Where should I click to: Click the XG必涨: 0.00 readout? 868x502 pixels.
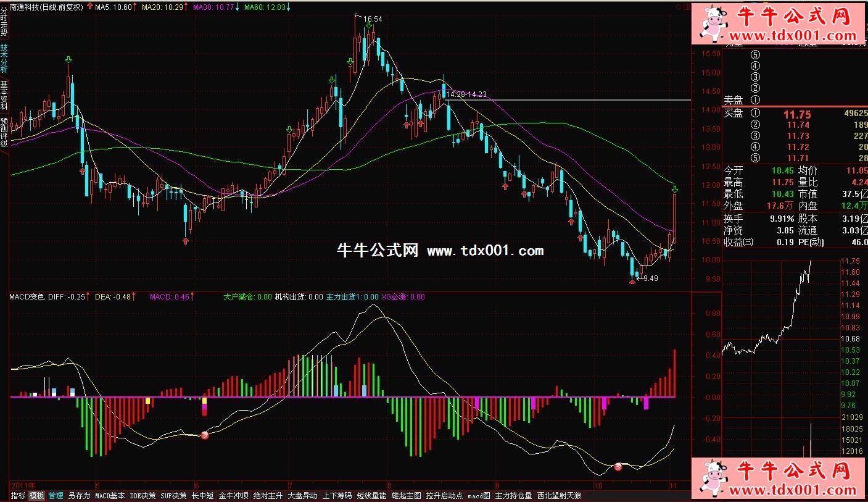[403, 297]
